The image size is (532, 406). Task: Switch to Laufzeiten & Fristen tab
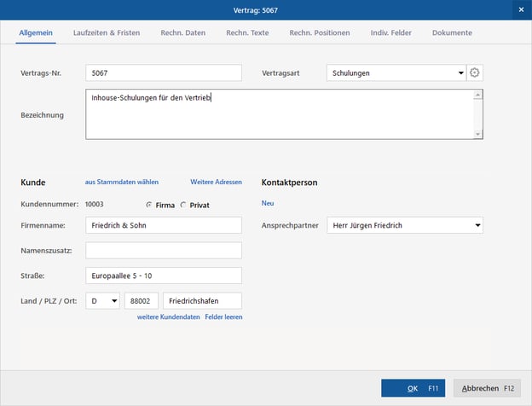coord(107,33)
